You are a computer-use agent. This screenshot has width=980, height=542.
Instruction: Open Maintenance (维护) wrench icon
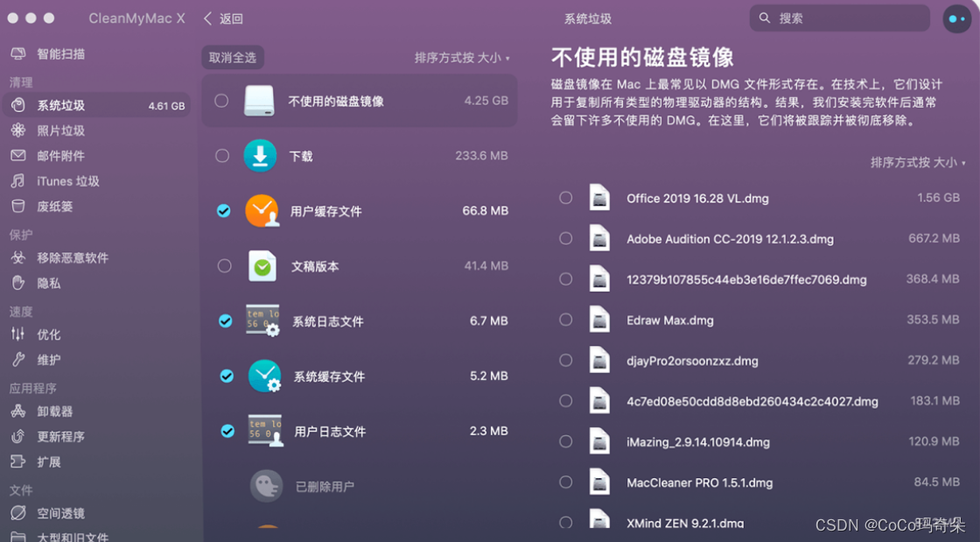[18, 360]
